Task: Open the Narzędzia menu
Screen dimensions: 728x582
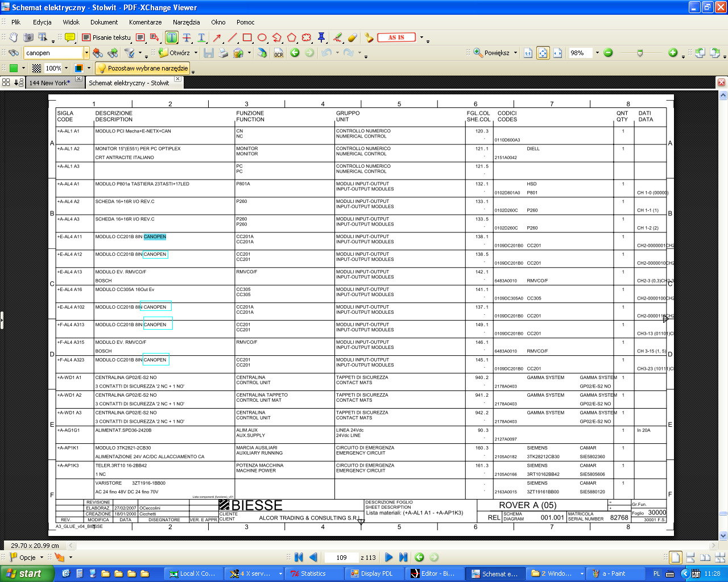Action: (187, 22)
